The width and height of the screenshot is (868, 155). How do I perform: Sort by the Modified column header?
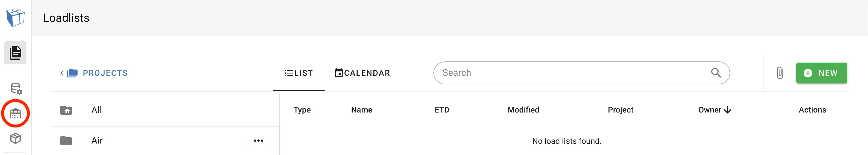coord(523,110)
